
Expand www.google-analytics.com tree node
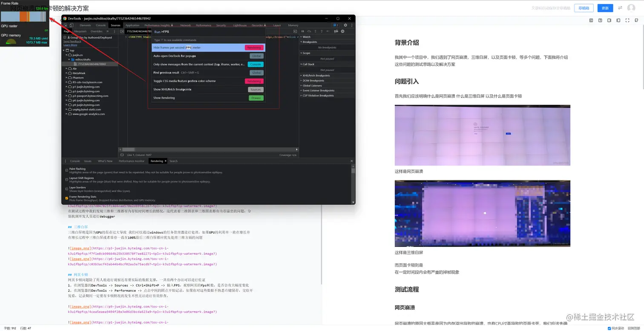pyautogui.click(x=66, y=114)
